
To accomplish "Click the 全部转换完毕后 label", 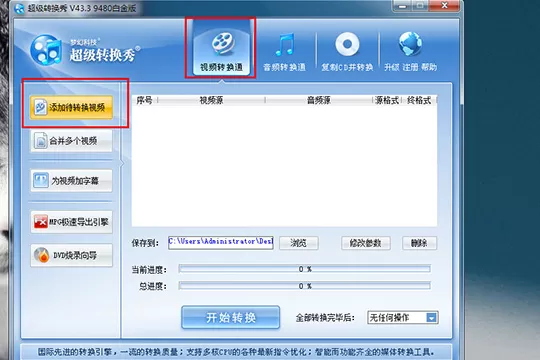I will tap(325, 318).
